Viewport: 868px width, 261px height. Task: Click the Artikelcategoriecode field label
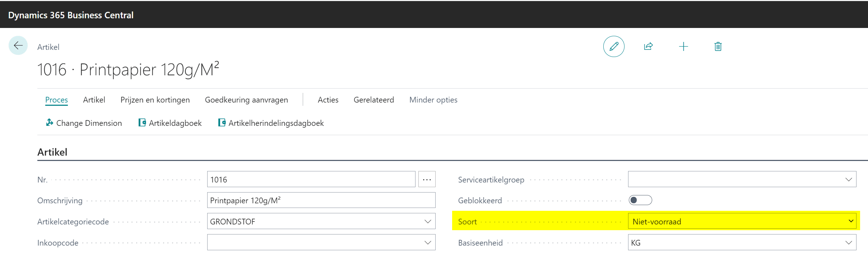tap(73, 222)
